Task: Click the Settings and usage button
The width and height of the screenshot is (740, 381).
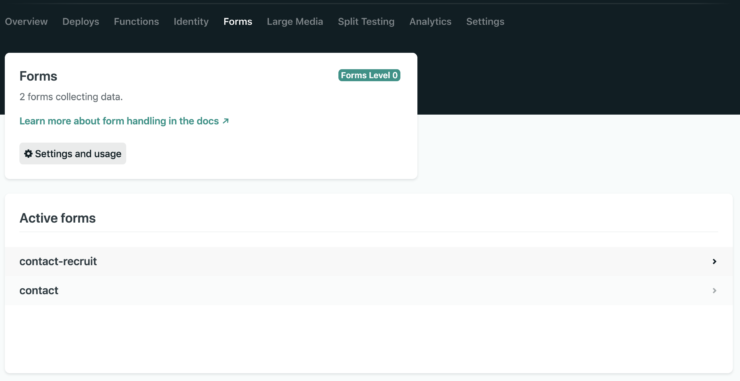Action: pos(73,153)
